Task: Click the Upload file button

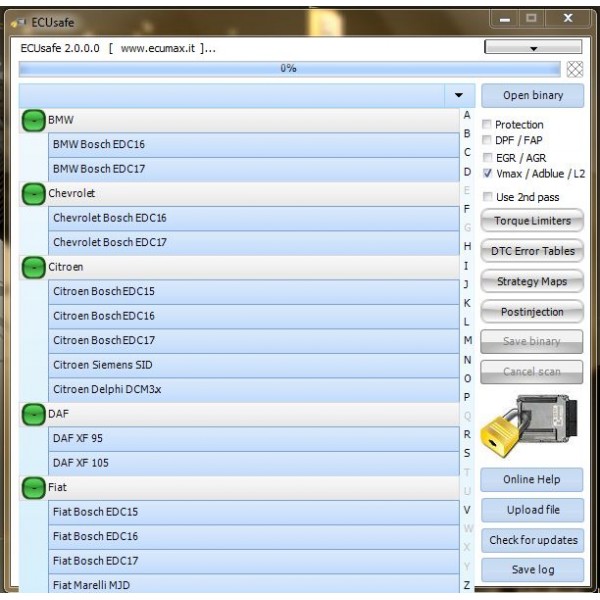Action: [533, 510]
